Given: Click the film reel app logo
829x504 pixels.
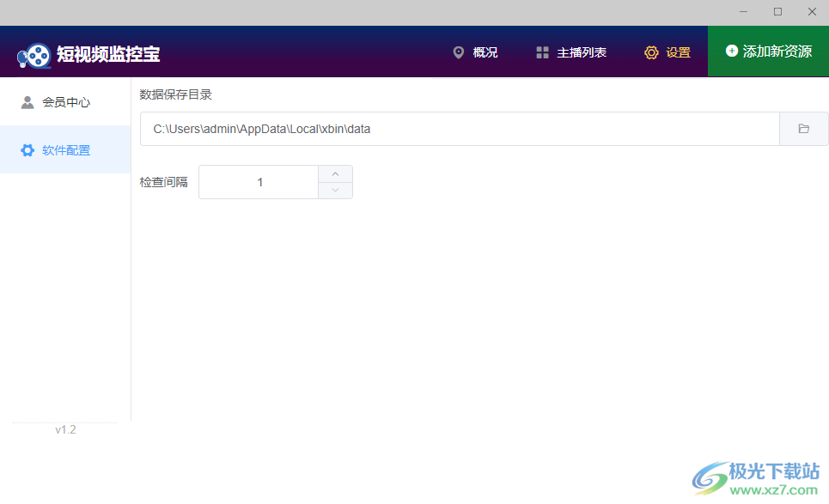Looking at the screenshot, I should [x=34, y=55].
